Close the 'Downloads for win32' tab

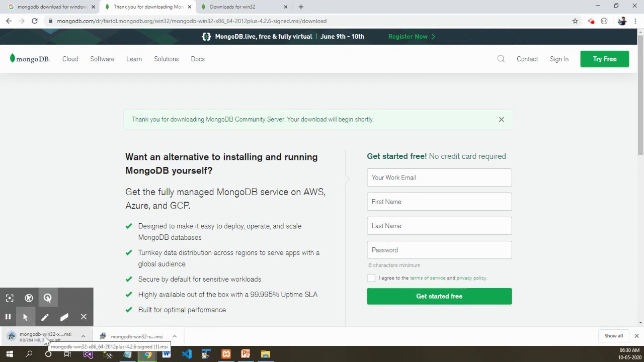click(286, 7)
